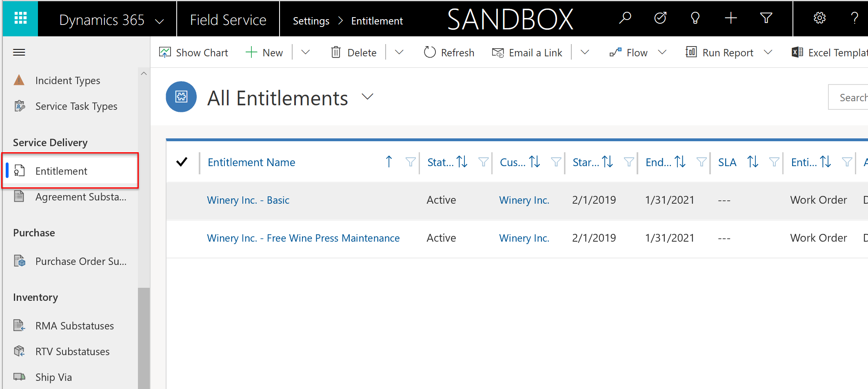The image size is (868, 389).
Task: Click the RMA Substatuses icon
Action: [19, 325]
